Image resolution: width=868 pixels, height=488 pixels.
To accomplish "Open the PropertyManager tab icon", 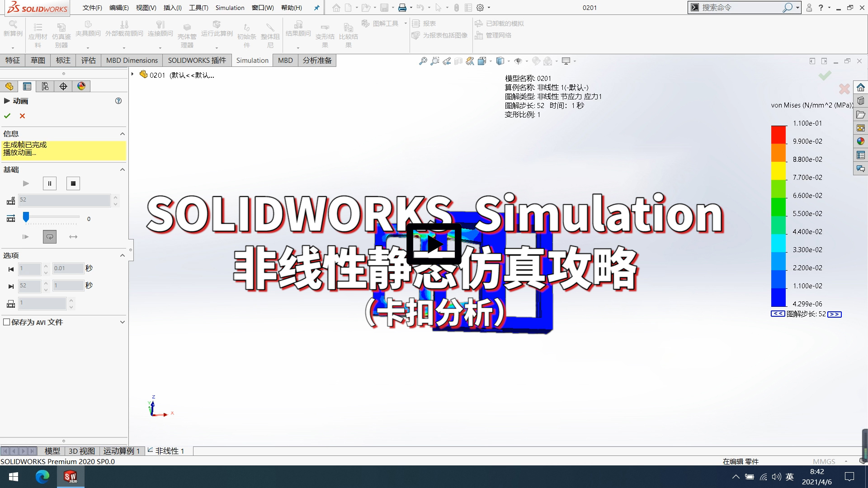I will tap(27, 86).
